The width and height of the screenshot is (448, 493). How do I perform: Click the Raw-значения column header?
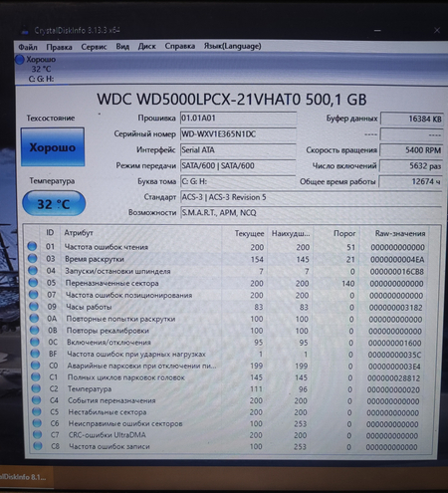400,234
